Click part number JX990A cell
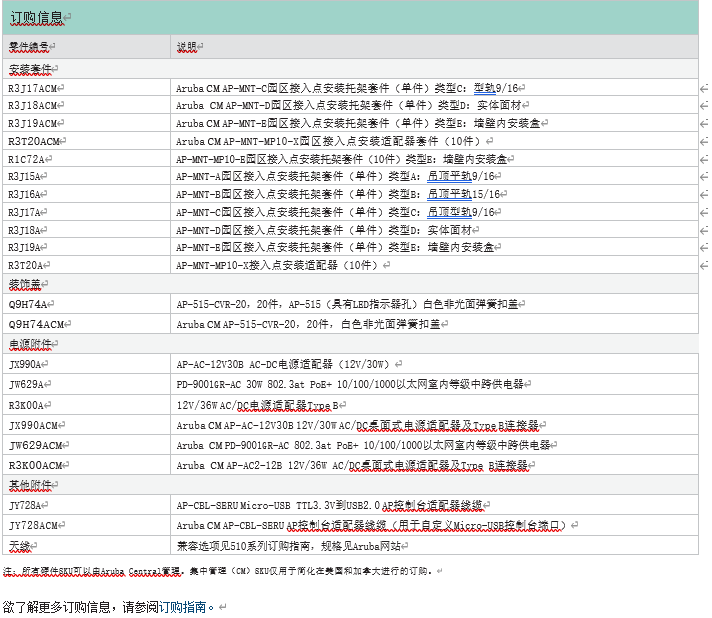The image size is (712, 618). point(87,364)
